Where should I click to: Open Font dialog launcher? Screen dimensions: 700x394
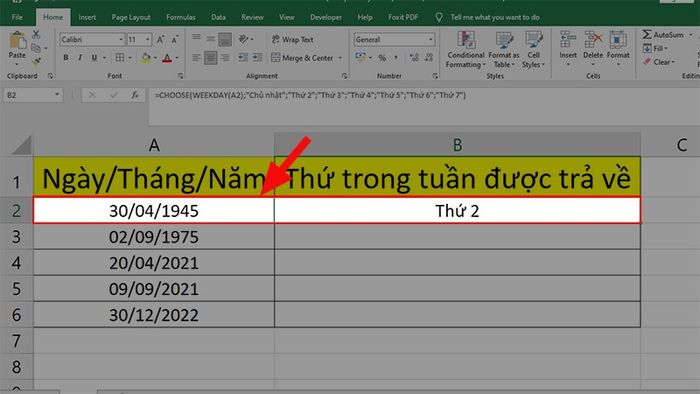tap(180, 76)
